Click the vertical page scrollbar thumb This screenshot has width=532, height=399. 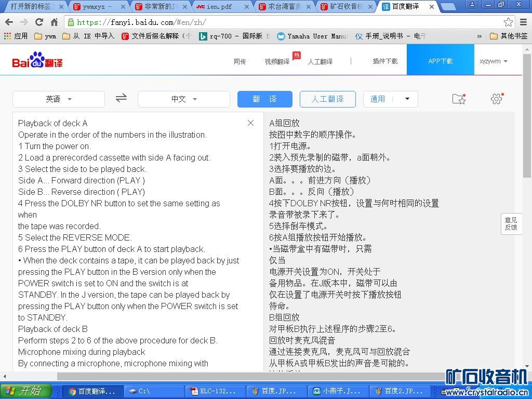tap(527, 115)
